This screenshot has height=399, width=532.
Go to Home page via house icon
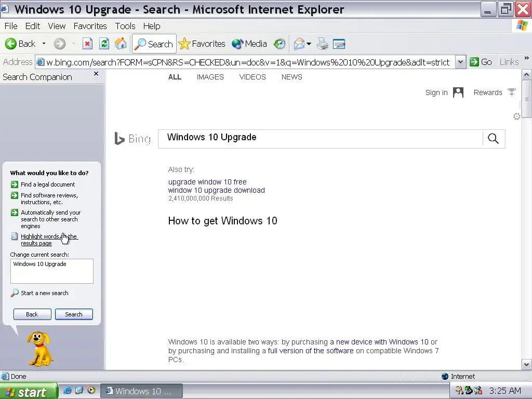pos(121,44)
